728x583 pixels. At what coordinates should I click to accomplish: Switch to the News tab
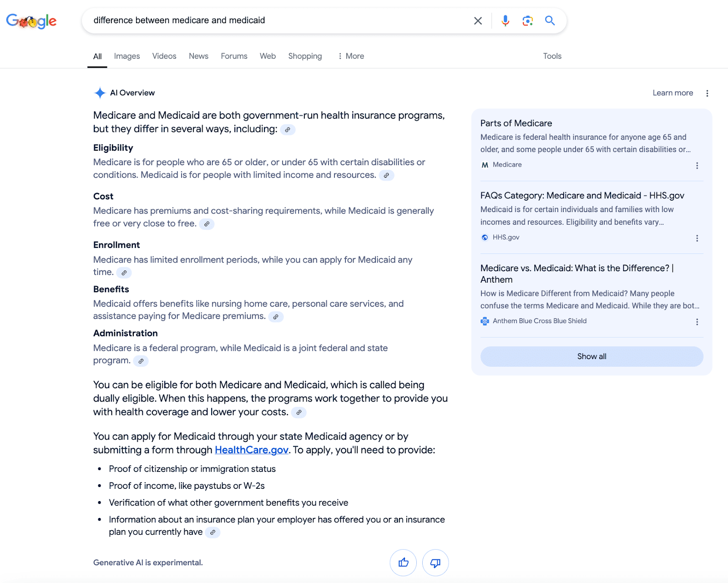(199, 56)
